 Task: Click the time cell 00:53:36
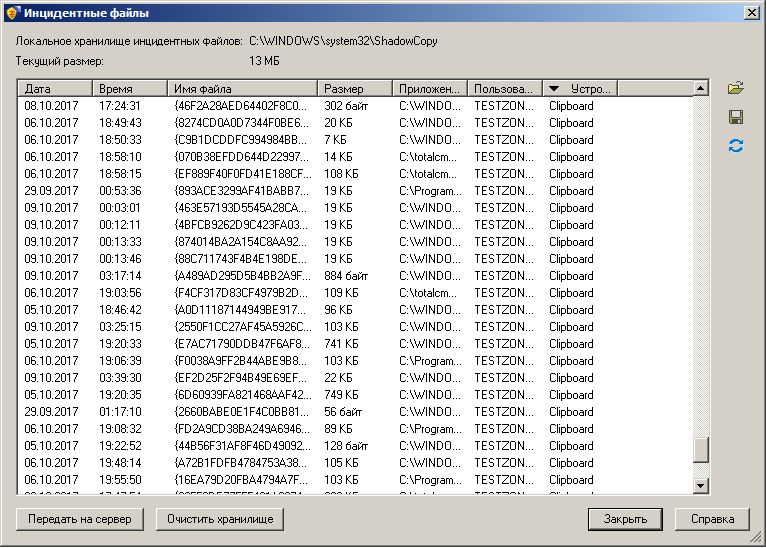120,191
